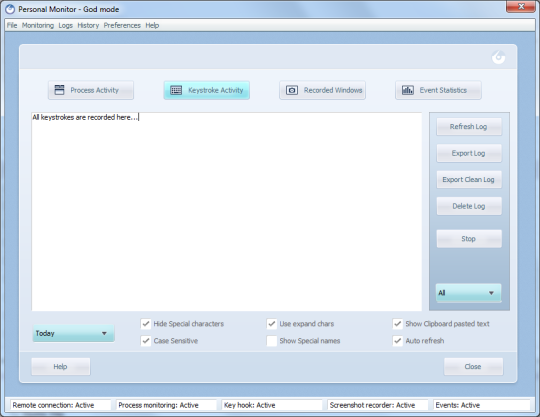Click the Delete Log button
Image resolution: width=540 pixels, height=417 pixels.
coord(469,206)
